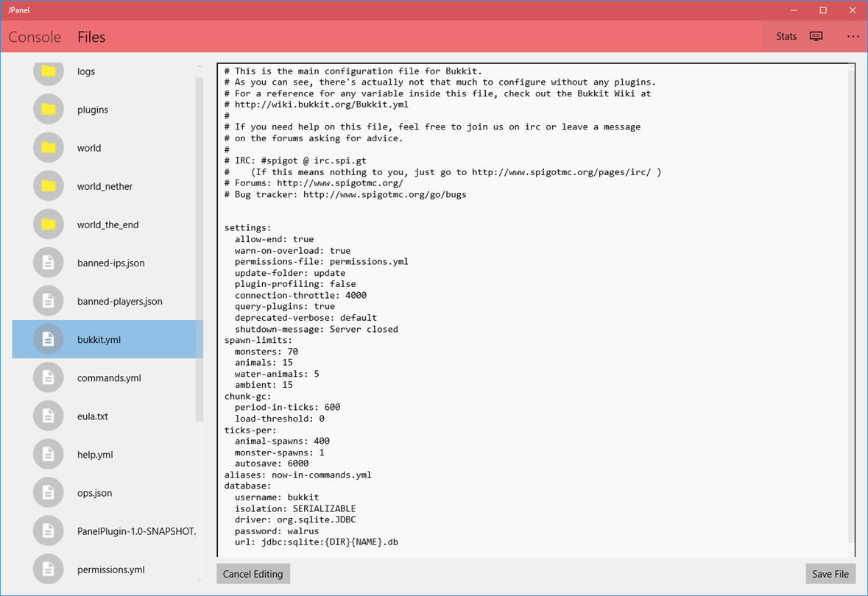Viewport: 868px width, 596px height.
Task: Click the file list vertical scrollbar
Action: (x=199, y=250)
